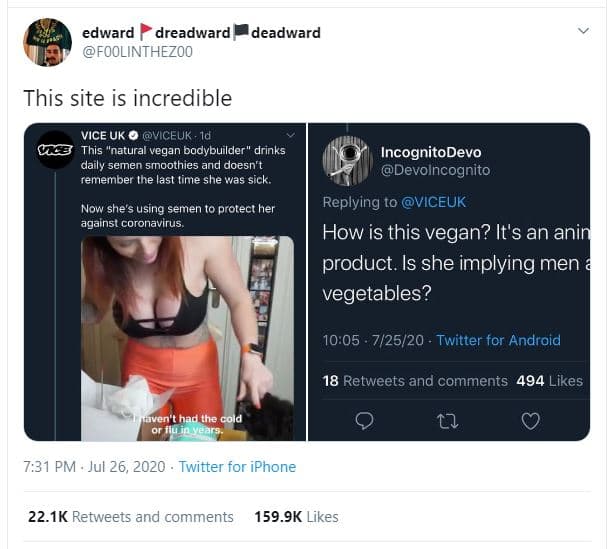This screenshot has width=616, height=549.
Task: Like the IncognitoDevo reply with heart icon
Action: 531,421
